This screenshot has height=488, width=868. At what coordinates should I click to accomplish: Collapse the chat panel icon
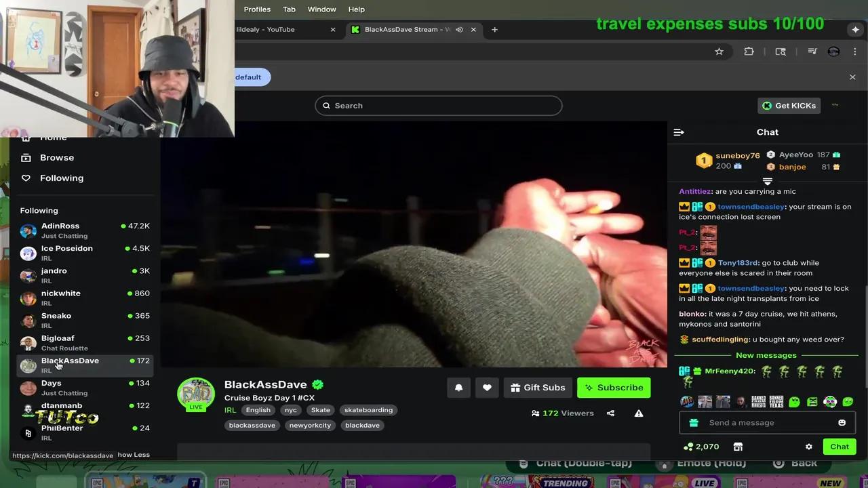(x=679, y=132)
